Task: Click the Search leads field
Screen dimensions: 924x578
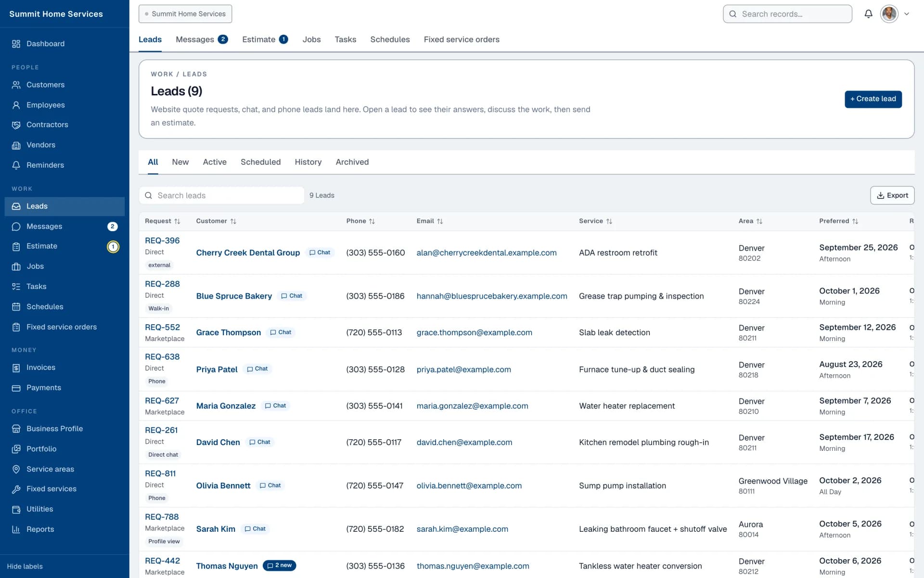Action: coord(221,196)
